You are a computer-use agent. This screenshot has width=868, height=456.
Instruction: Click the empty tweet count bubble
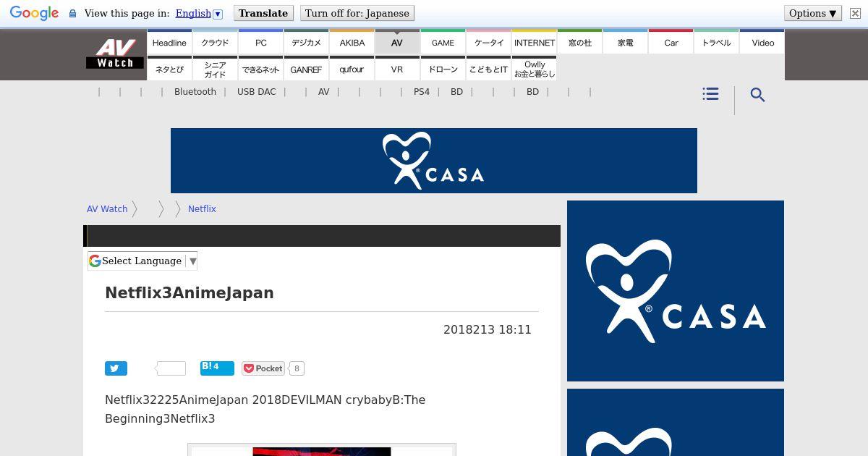tap(171, 368)
